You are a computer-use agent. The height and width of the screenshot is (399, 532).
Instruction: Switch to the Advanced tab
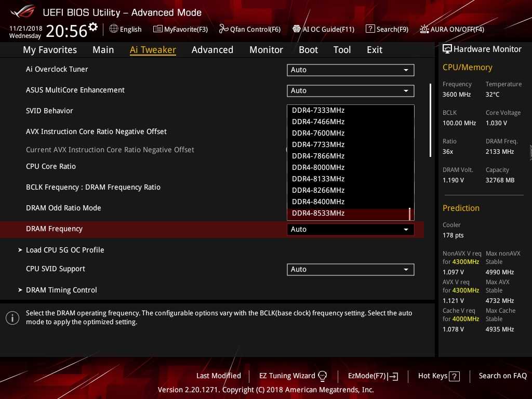212,50
